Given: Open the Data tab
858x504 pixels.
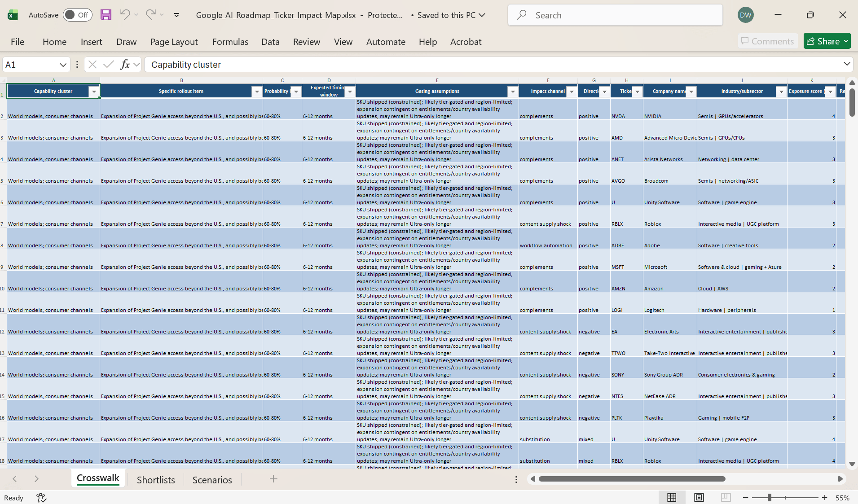Looking at the screenshot, I should pyautogui.click(x=270, y=41).
